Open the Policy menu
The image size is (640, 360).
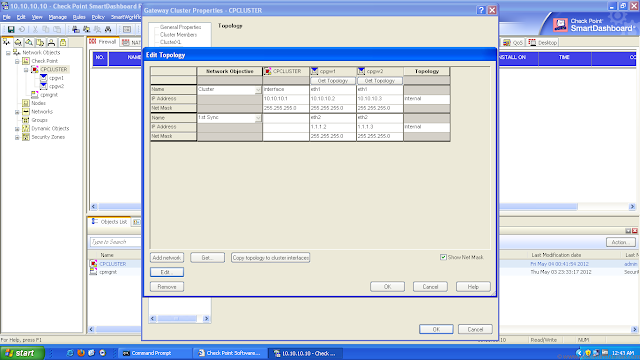[98, 17]
